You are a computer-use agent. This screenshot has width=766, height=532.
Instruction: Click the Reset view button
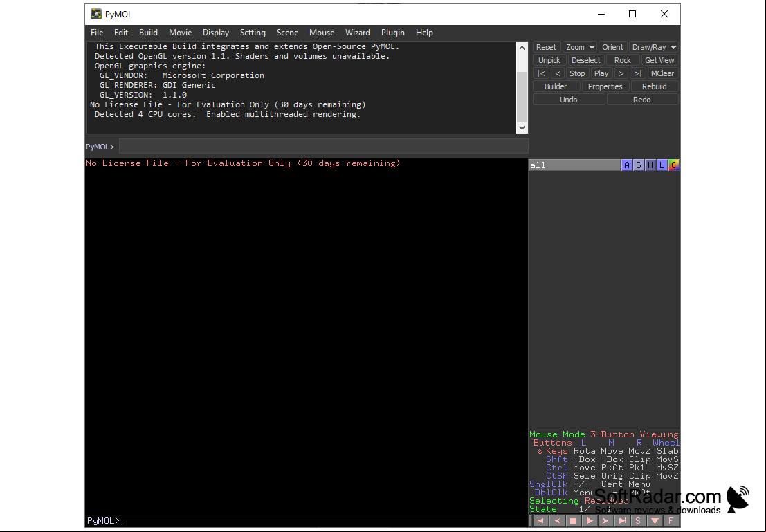[546, 47]
